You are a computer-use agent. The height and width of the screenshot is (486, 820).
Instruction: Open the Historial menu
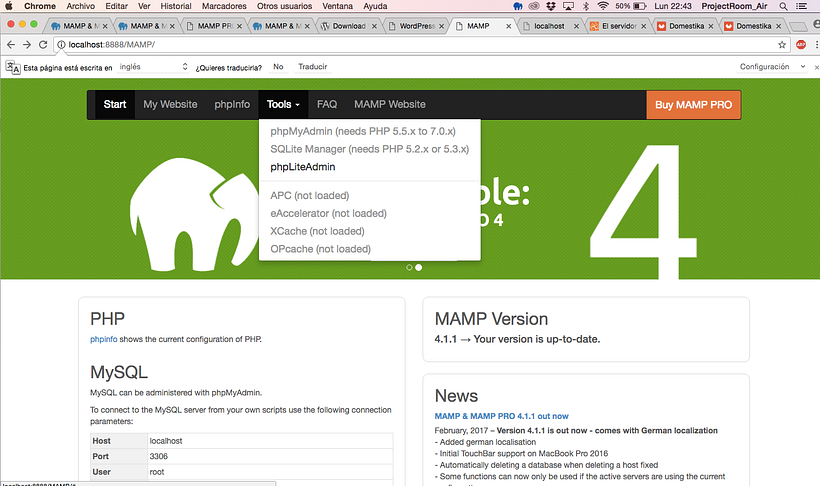[176, 6]
